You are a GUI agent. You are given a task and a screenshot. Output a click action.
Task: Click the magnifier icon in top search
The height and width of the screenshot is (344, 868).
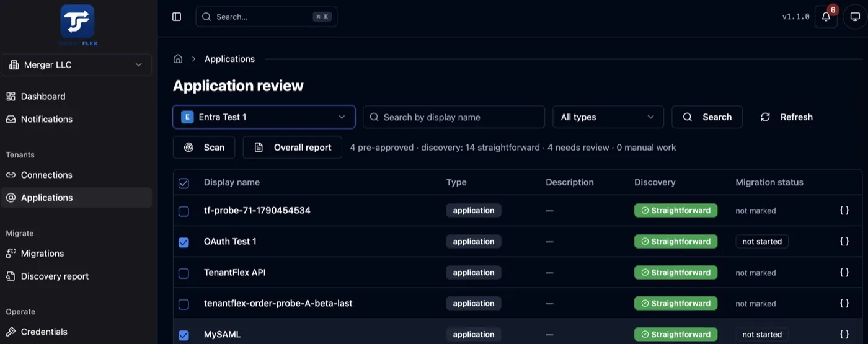[x=206, y=17]
